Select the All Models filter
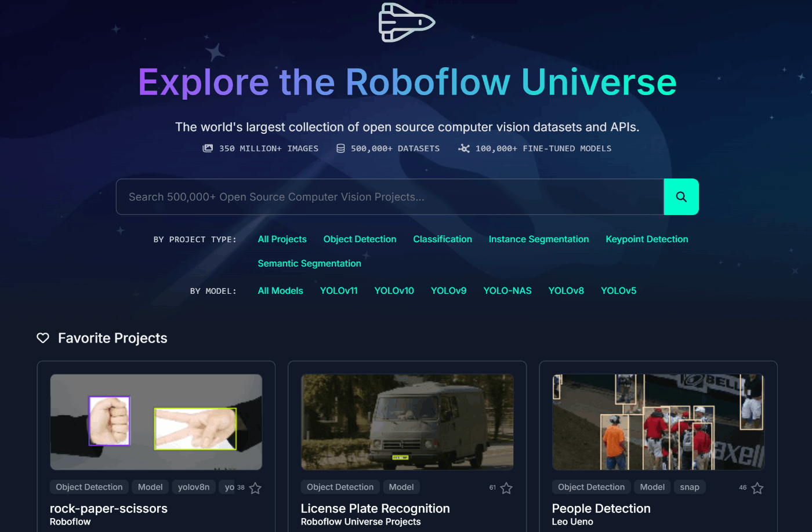Screen dimensions: 812x532 pyautogui.click(x=280, y=291)
